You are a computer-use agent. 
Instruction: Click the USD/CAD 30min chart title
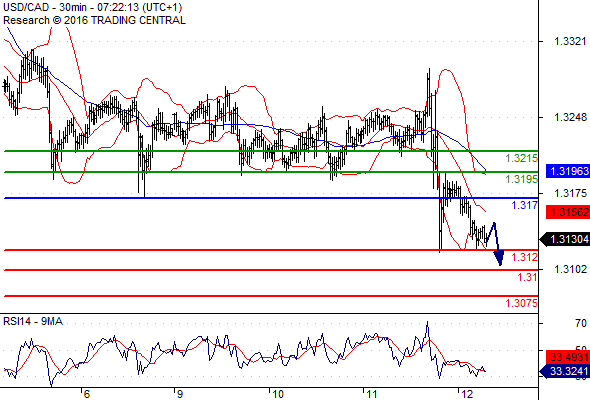coord(93,7)
